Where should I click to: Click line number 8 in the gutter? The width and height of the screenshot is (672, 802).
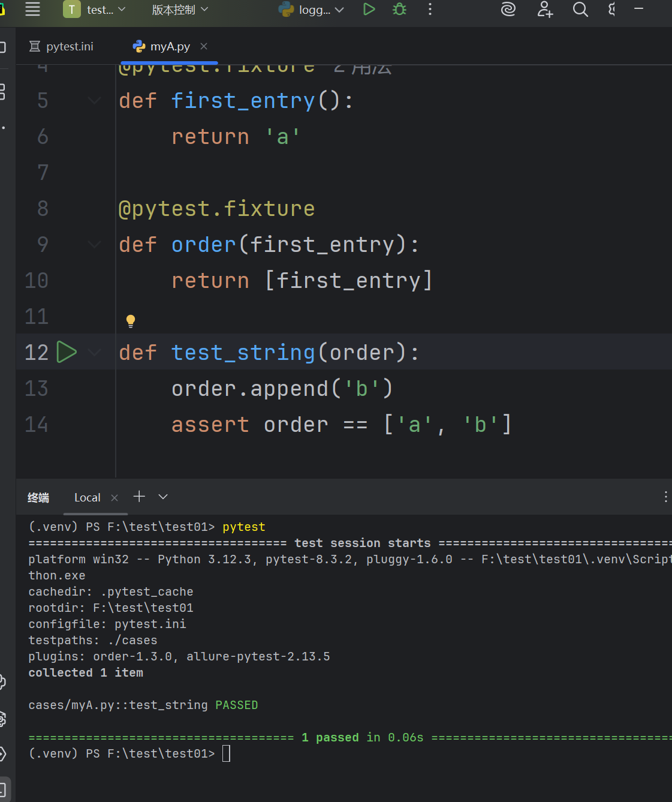[43, 208]
